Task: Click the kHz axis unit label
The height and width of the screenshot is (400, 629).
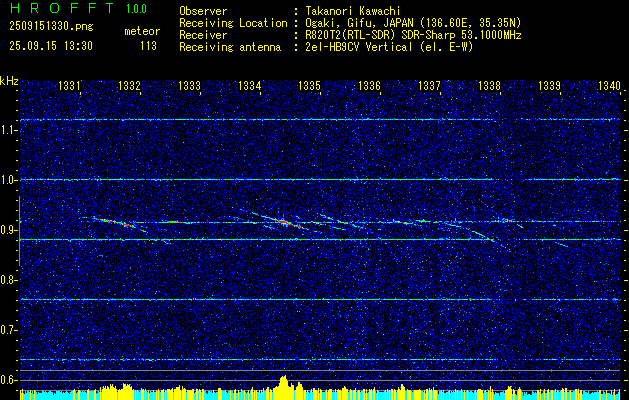Action: coord(9,81)
